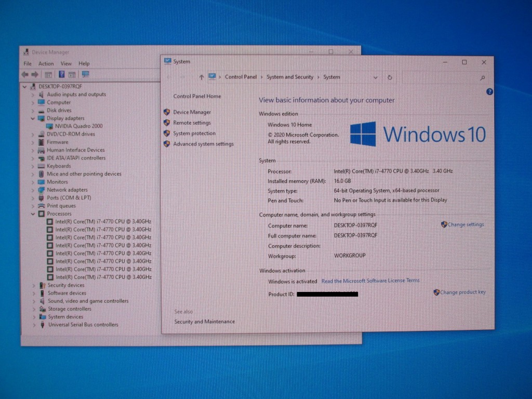Viewport: 532px width, 399px height.
Task: Click the Forward arrow in Device Manager toolbar
Action: coord(35,74)
